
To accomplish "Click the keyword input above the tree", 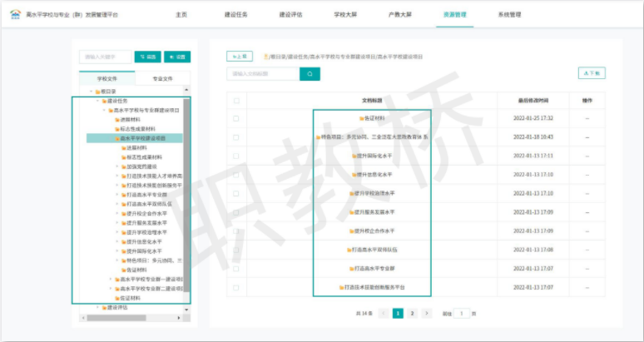I will pos(106,57).
